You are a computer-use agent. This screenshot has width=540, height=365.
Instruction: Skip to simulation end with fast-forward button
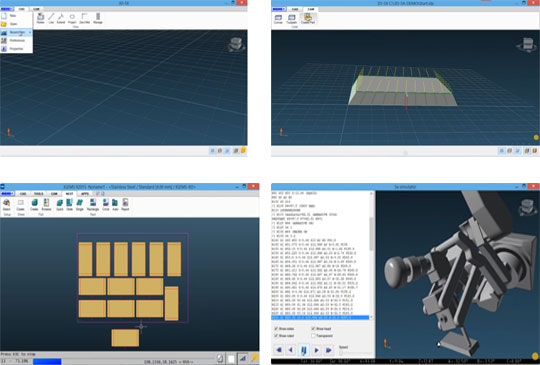[329, 350]
